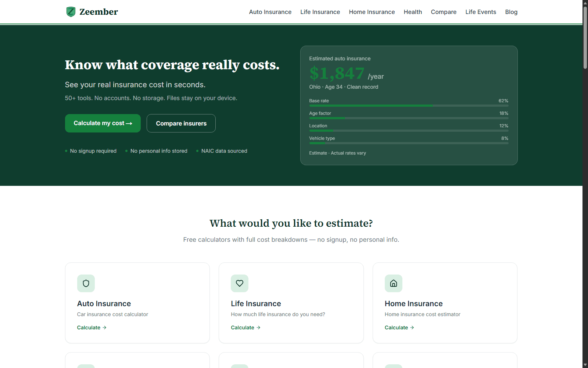Click the page vertical scrollbar thumb

click(585, 37)
